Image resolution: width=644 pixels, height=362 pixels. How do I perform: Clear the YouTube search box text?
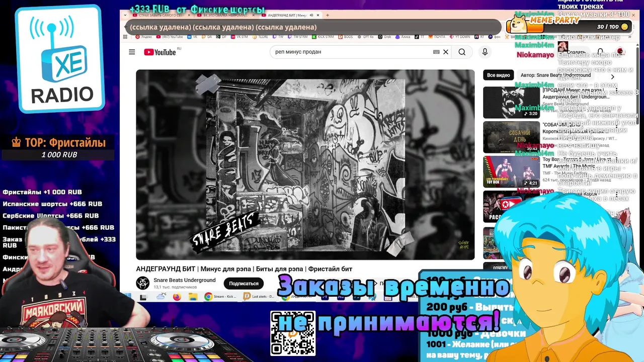446,52
